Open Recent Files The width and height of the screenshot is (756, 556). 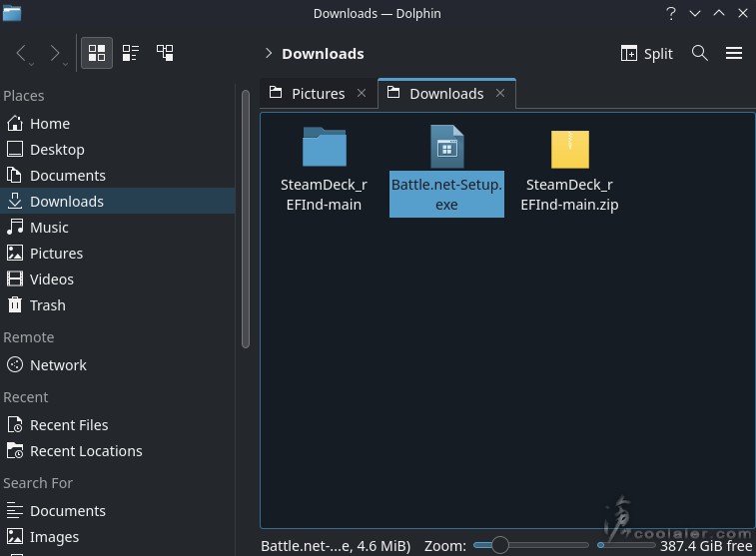[117, 425]
